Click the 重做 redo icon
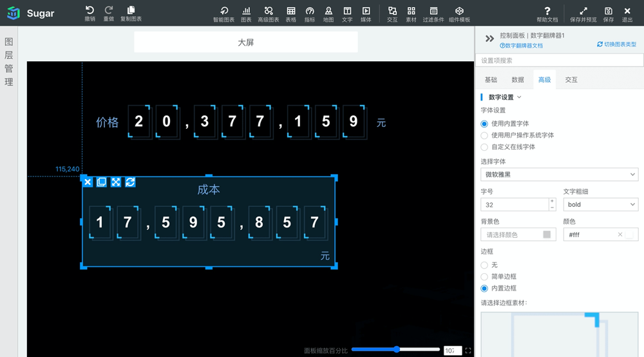 coord(108,13)
